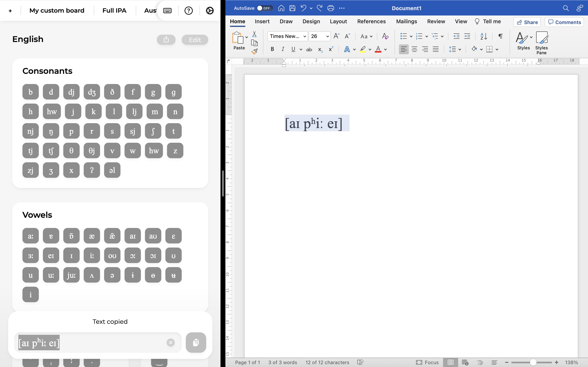The height and width of the screenshot is (367, 588).
Task: Click the Cut scissors icon
Action: [254, 34]
